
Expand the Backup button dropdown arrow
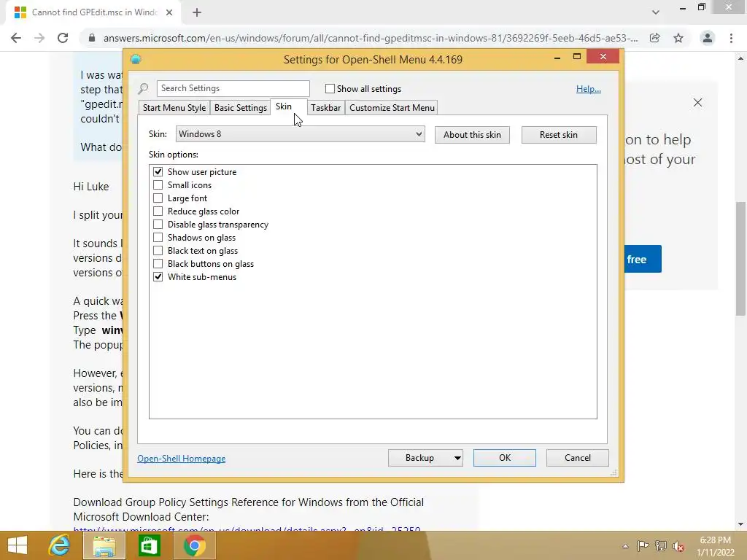[x=457, y=458]
